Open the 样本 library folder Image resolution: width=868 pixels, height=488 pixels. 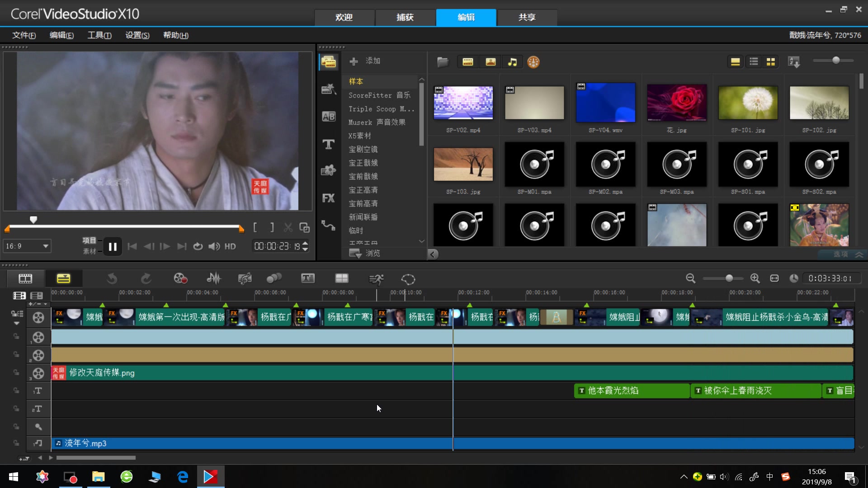click(x=356, y=81)
